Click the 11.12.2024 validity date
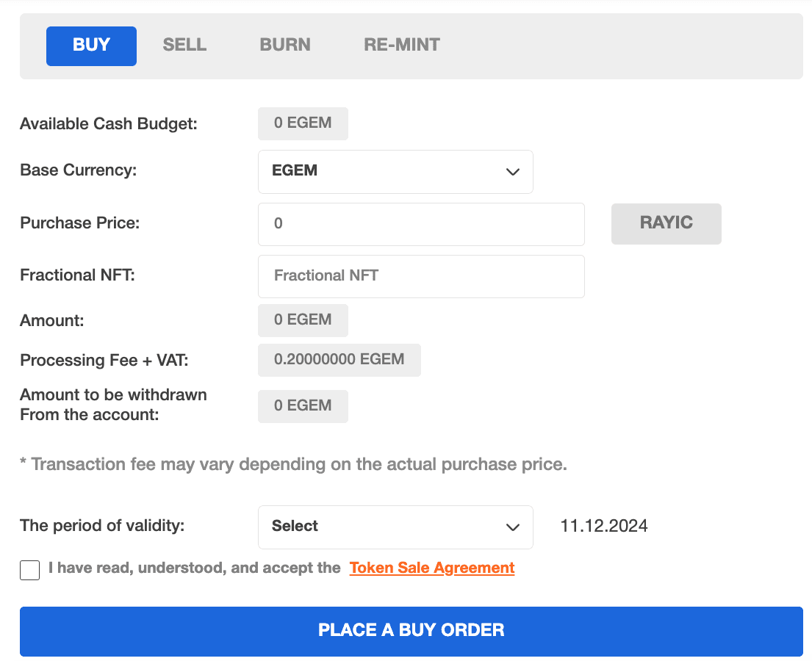 click(603, 527)
